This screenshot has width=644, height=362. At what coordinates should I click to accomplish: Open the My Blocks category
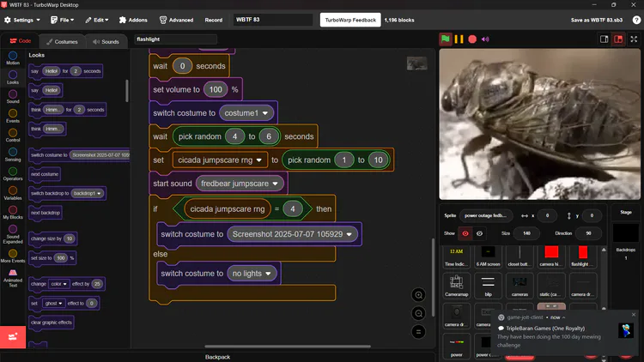click(x=13, y=212)
